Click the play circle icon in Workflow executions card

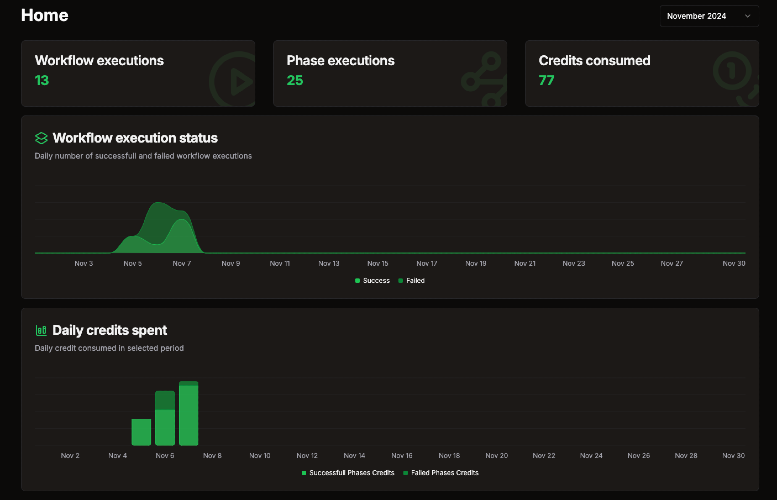232,79
